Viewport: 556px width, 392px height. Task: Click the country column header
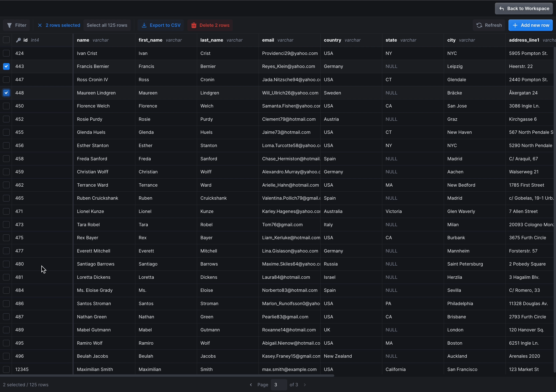point(351,40)
